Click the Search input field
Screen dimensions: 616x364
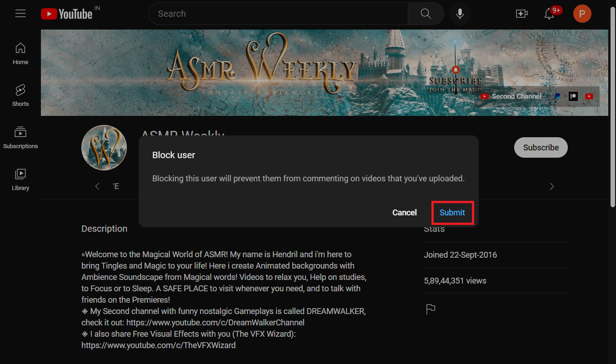[277, 13]
